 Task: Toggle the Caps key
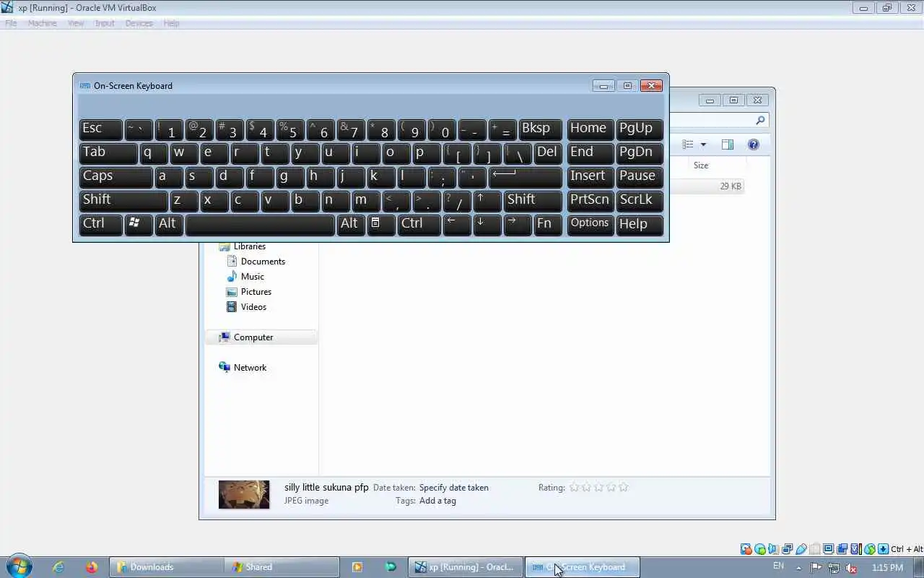(x=116, y=177)
